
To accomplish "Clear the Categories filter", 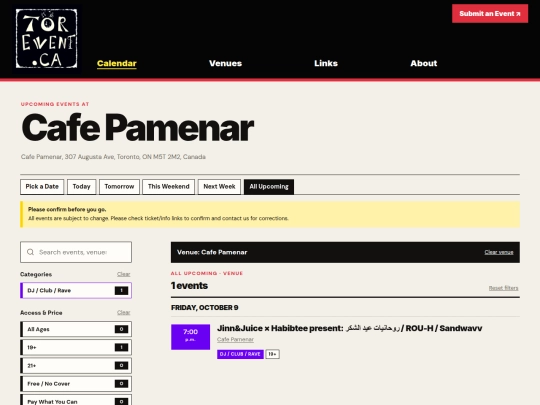I will 123,274.
